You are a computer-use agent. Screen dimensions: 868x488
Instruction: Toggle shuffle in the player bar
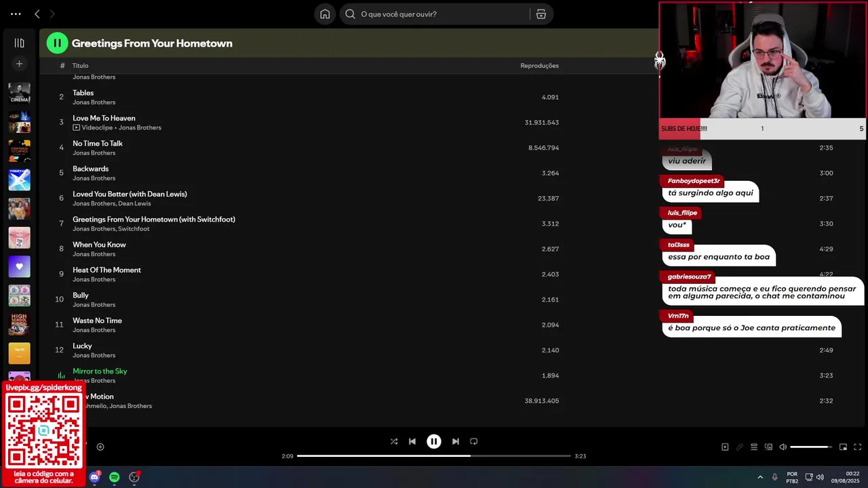click(394, 441)
